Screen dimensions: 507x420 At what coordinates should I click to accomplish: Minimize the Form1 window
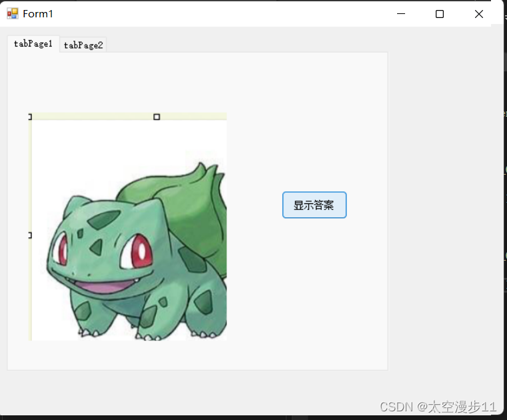tap(401, 14)
